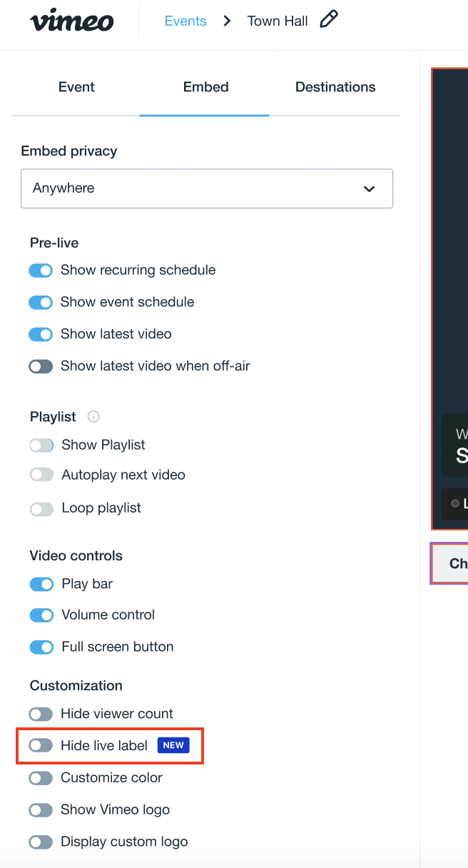Click the breadcrumb chevron after Events
Screen dimensions: 468x868
tap(227, 21)
